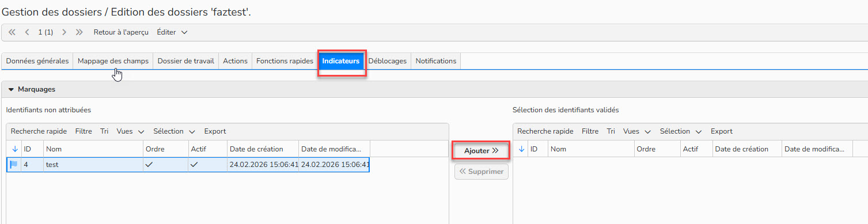Click the Ajouter >> button

pos(481,151)
